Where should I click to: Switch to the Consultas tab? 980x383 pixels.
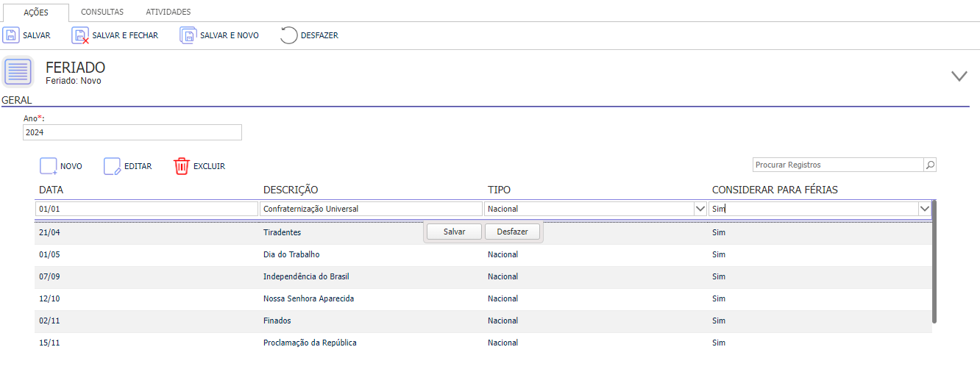(102, 12)
